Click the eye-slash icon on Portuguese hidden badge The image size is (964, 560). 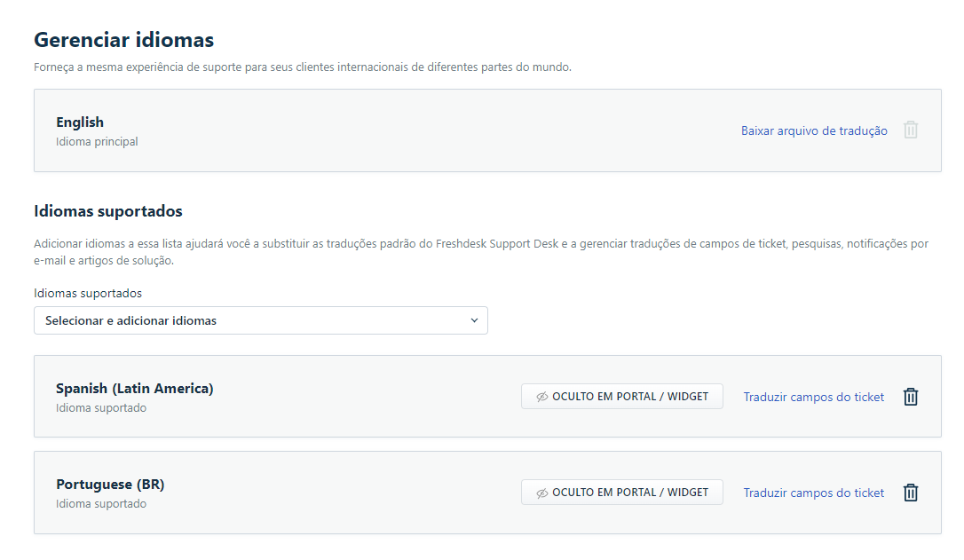pos(542,492)
